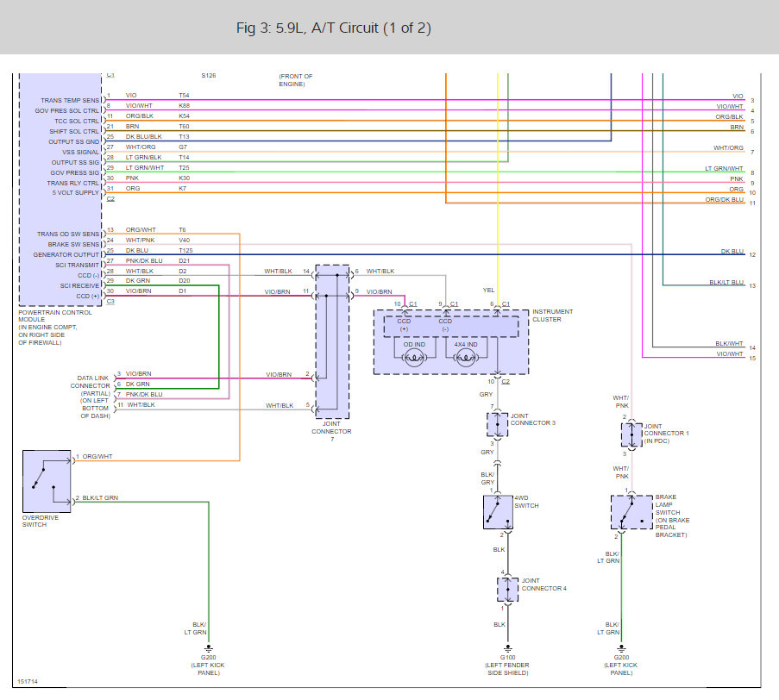Click the Joint Connector 4 symbol
Viewport: 779px width, 700px height.
(507, 590)
